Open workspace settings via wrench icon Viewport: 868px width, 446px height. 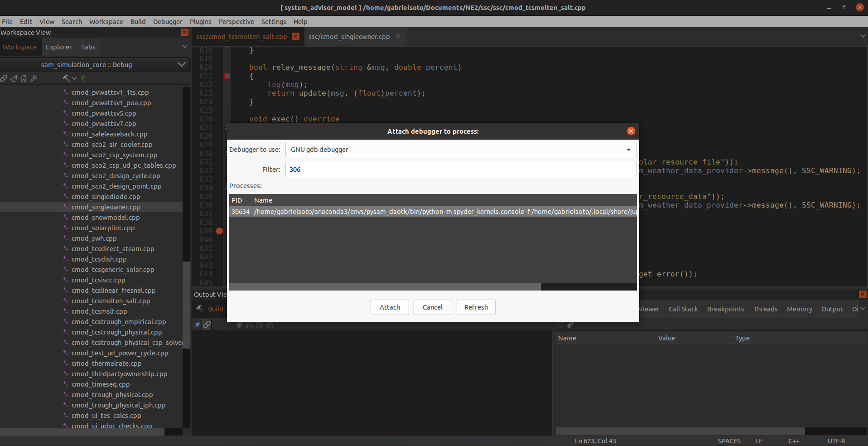pyautogui.click(x=34, y=78)
